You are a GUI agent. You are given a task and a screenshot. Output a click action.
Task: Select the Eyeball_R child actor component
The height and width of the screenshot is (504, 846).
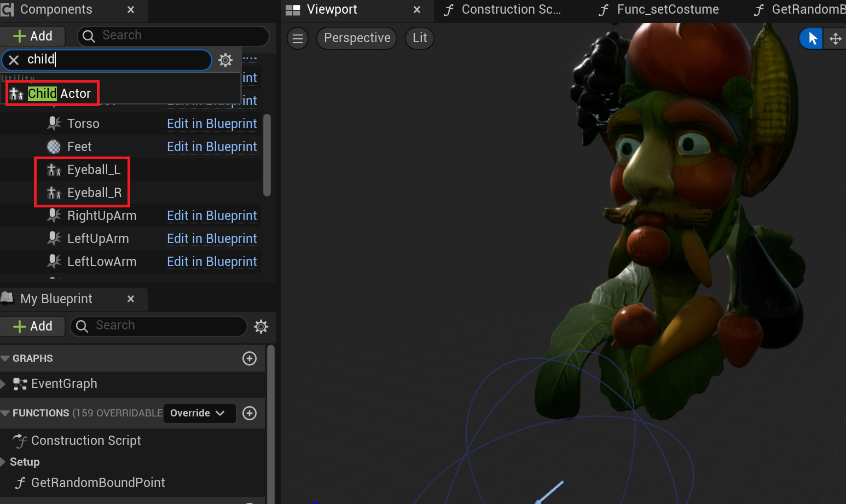click(130, 193)
